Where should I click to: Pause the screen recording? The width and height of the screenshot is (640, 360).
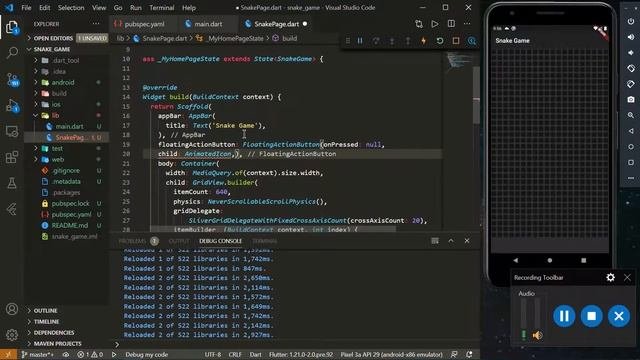[564, 316]
